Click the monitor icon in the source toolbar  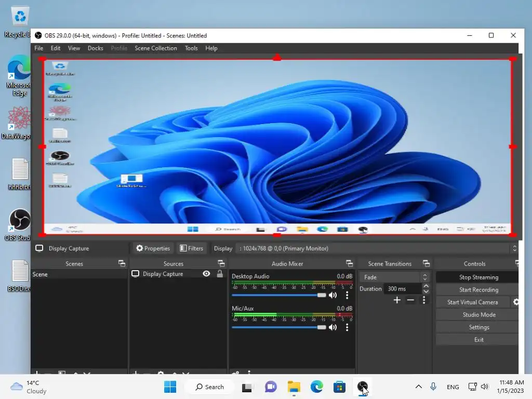[39, 248]
